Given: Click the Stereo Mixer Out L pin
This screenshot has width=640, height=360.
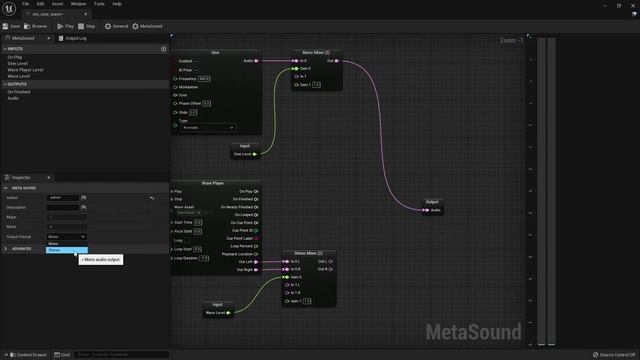Looking at the screenshot, I should [x=331, y=261].
